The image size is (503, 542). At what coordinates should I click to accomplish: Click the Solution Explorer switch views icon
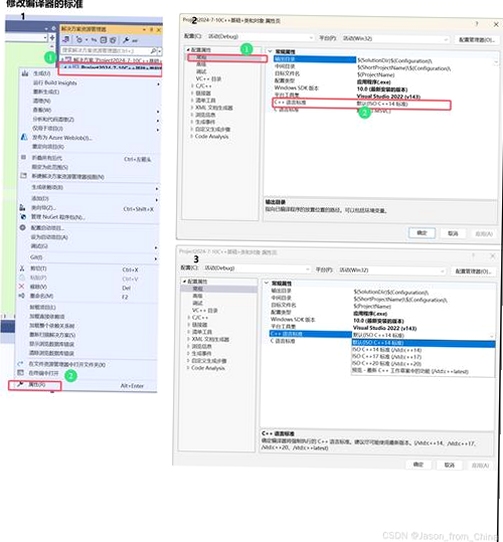[66, 40]
